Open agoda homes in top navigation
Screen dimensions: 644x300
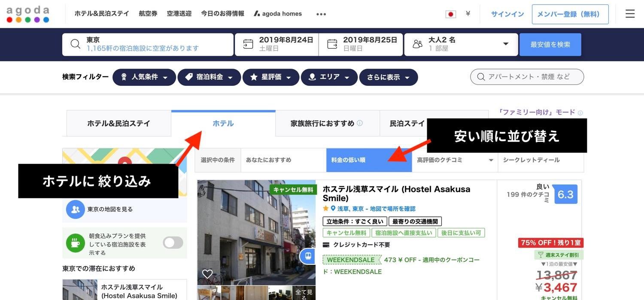coord(278,14)
